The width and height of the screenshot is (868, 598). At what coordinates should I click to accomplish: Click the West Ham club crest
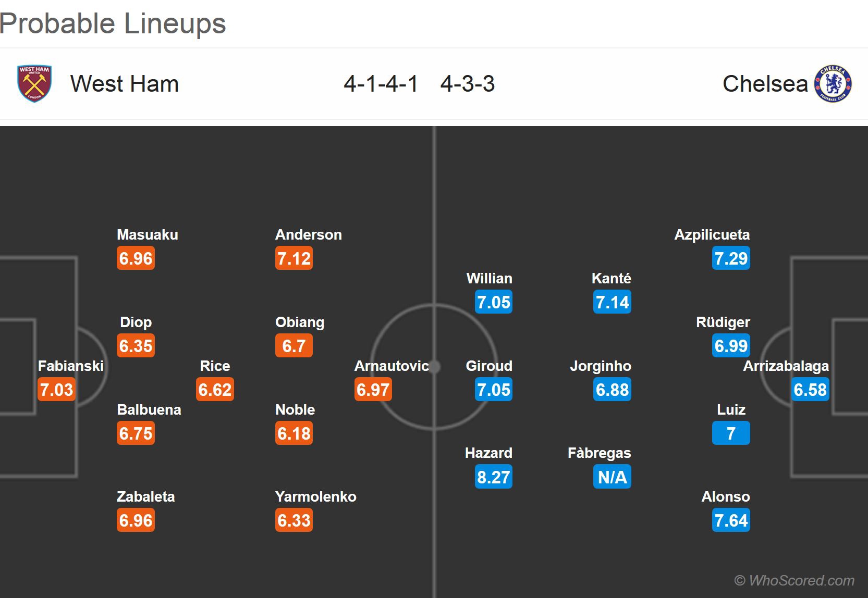pos(34,83)
